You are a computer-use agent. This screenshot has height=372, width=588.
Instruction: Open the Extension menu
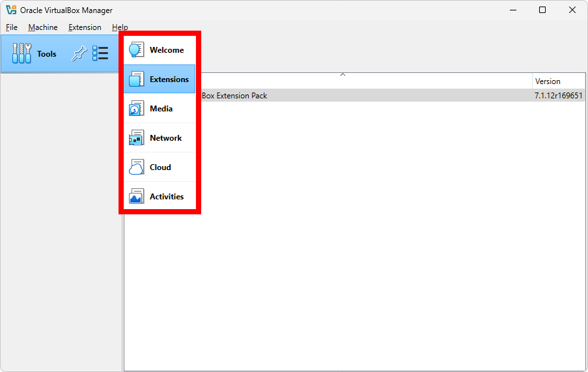click(x=85, y=27)
